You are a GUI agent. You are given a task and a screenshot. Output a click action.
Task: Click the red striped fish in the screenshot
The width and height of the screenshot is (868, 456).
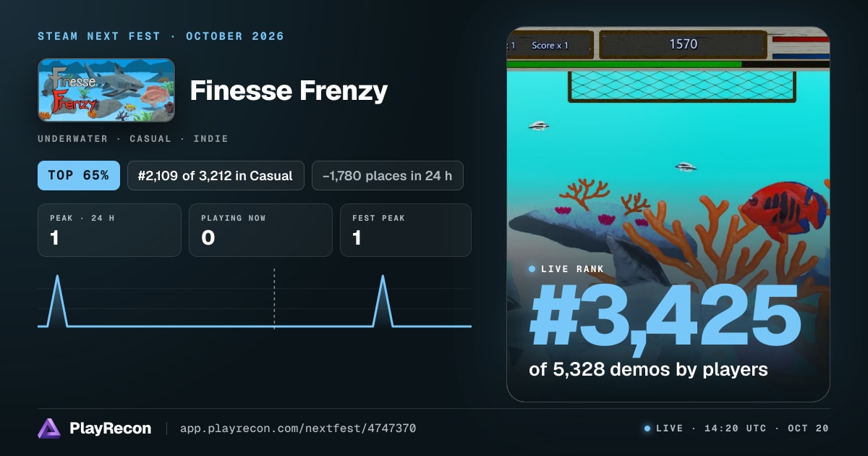click(783, 211)
